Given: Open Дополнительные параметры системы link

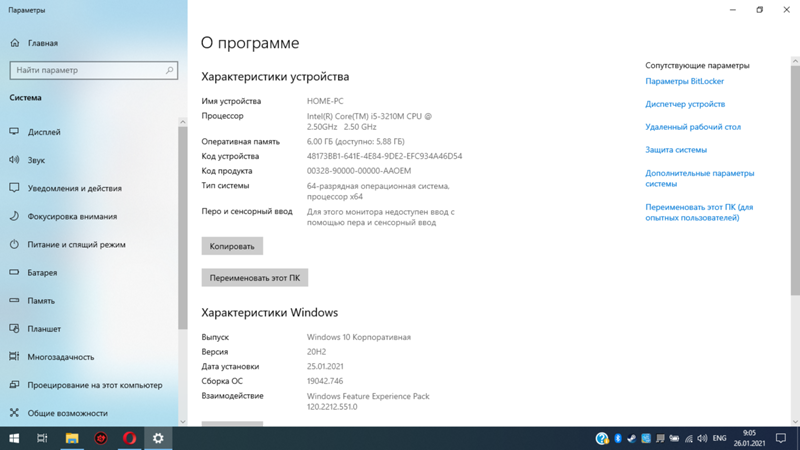Looking at the screenshot, I should point(699,179).
